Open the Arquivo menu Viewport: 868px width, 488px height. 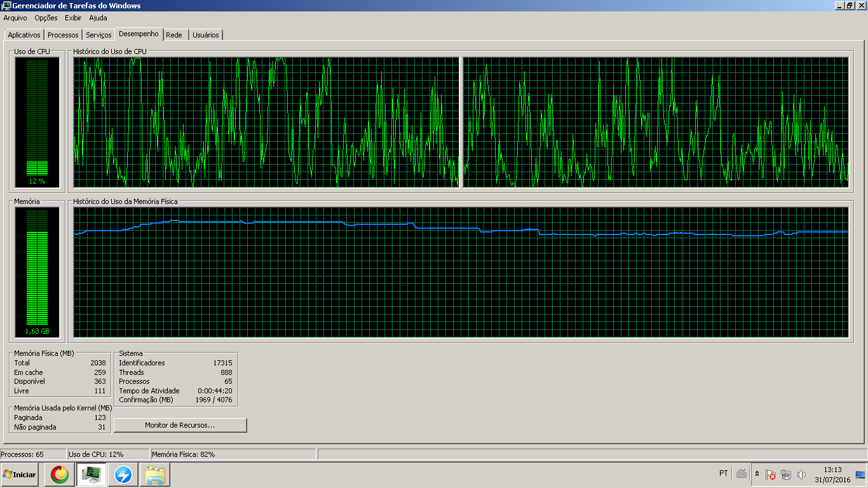(15, 18)
